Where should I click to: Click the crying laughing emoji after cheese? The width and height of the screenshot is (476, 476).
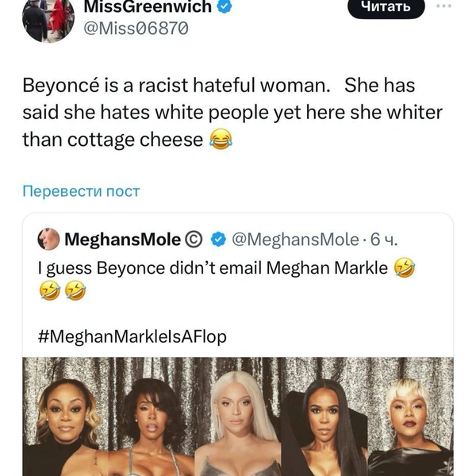click(221, 139)
